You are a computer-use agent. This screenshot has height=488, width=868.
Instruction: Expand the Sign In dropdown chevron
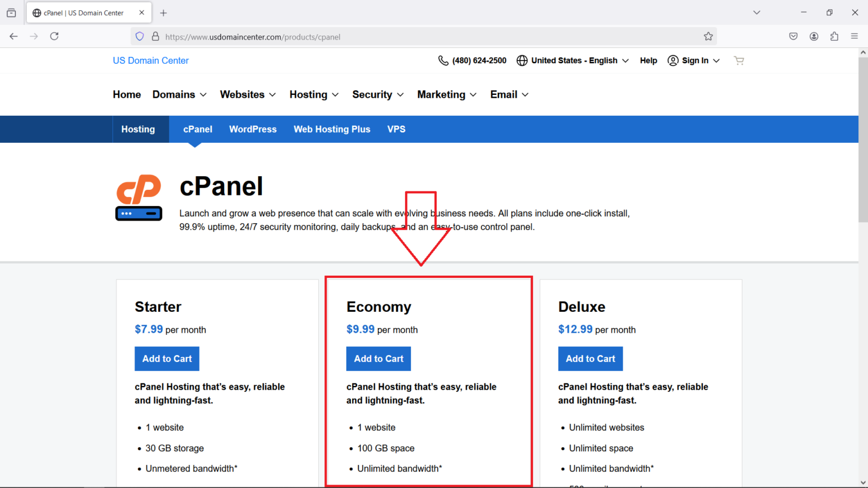(x=717, y=60)
